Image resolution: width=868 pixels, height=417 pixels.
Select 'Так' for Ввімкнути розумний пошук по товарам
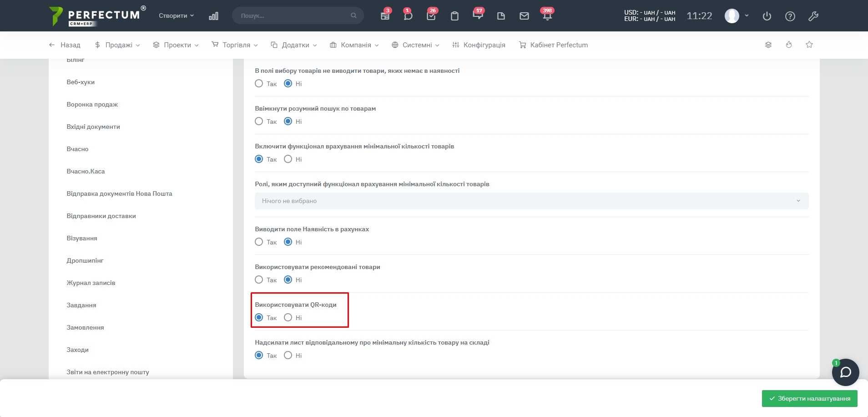(x=259, y=121)
